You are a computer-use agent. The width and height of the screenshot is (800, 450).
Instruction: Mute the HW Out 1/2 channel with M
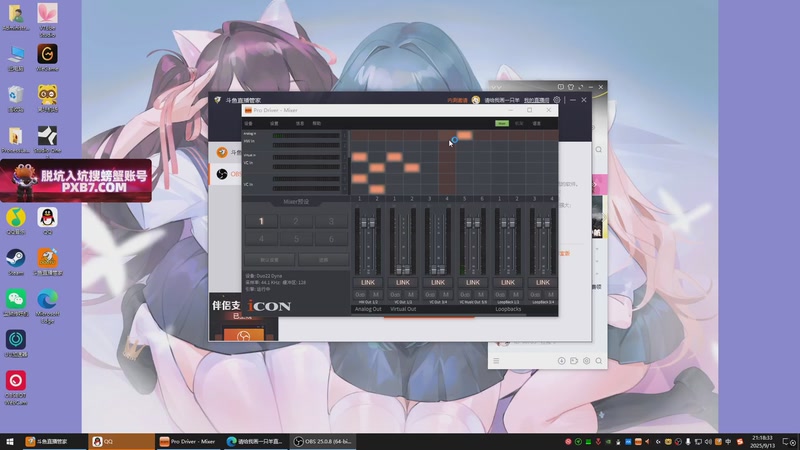pyautogui.click(x=376, y=294)
